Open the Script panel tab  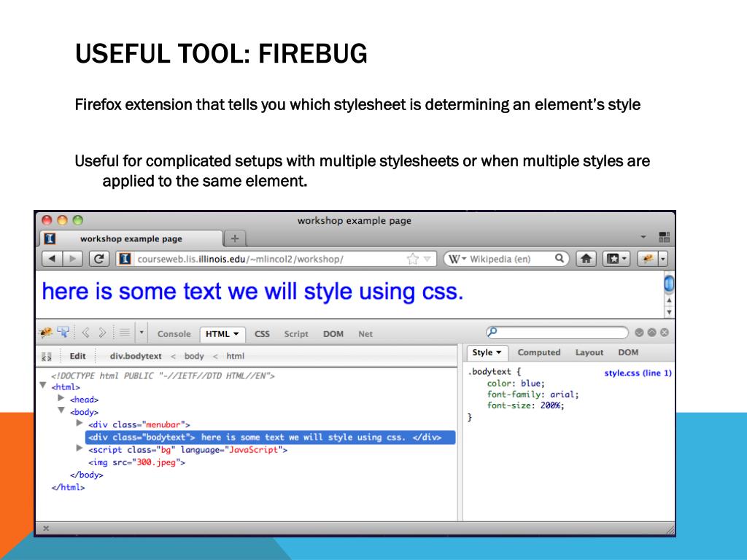click(296, 334)
